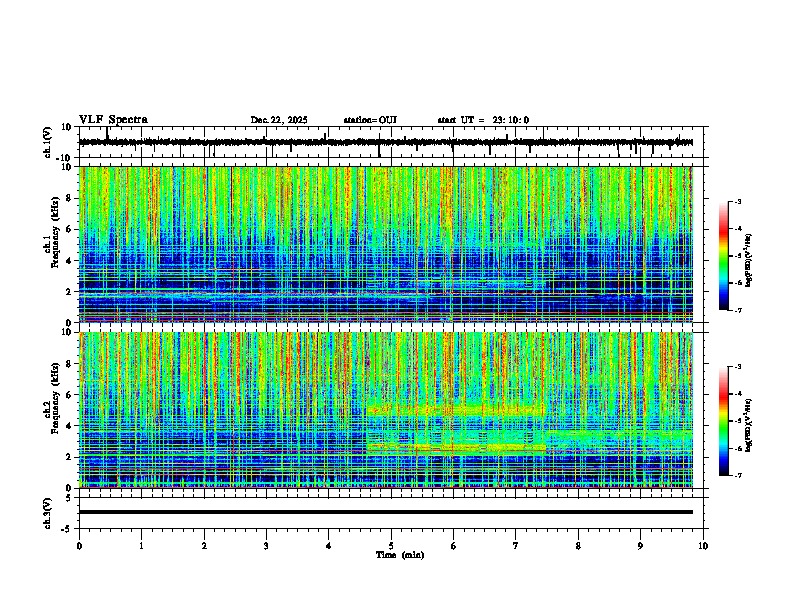Click the "station=OUI" header label
792x612 pixels.
(x=370, y=120)
